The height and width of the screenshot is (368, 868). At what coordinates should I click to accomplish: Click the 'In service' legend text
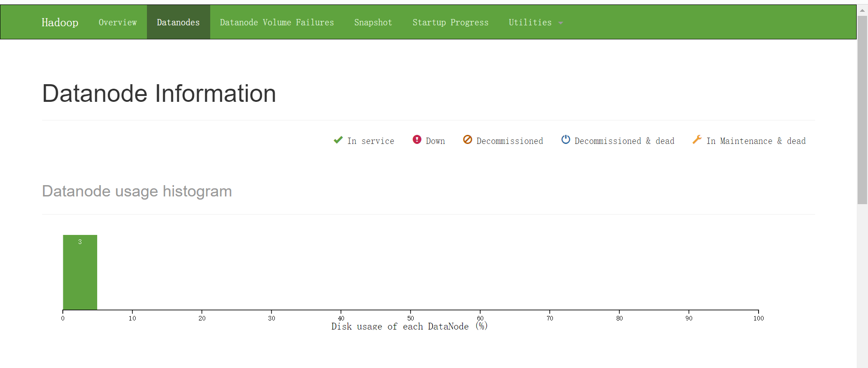(371, 141)
